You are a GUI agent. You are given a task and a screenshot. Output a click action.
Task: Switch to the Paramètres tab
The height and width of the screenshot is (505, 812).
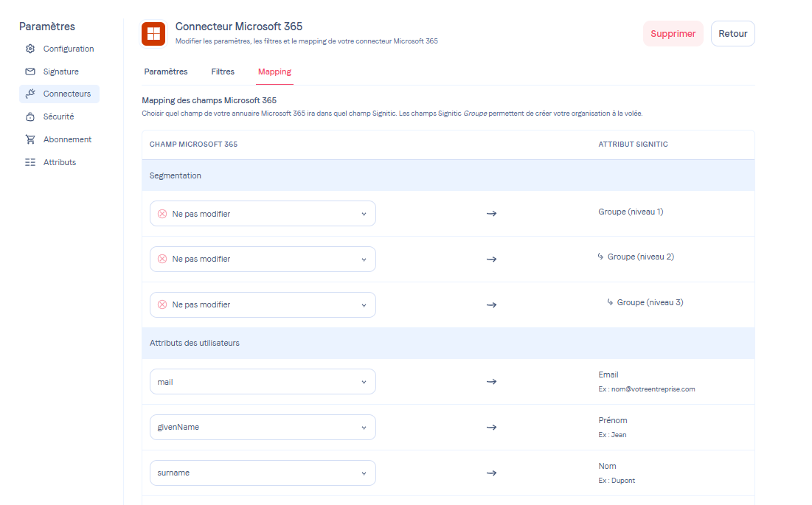click(x=166, y=72)
